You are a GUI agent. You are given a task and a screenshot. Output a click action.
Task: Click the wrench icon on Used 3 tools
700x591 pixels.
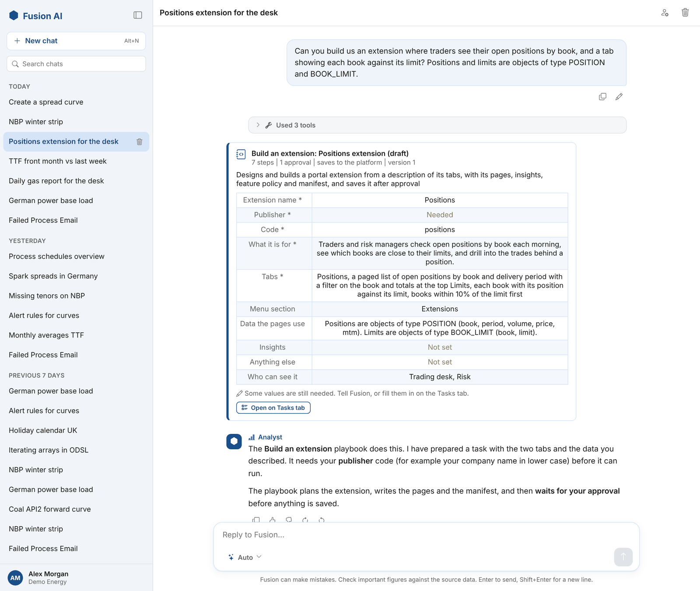click(x=269, y=125)
